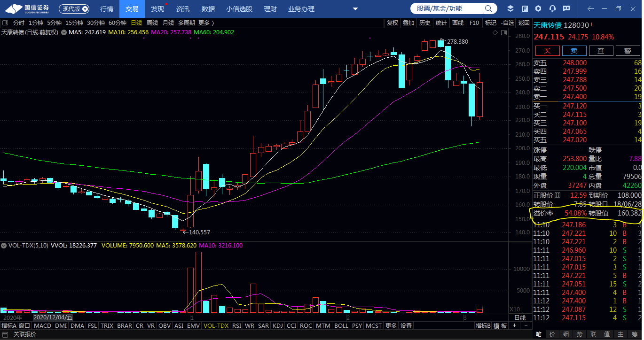This screenshot has width=644, height=340.
Task: Click the red L marker beside 128030
Action: (593, 25)
